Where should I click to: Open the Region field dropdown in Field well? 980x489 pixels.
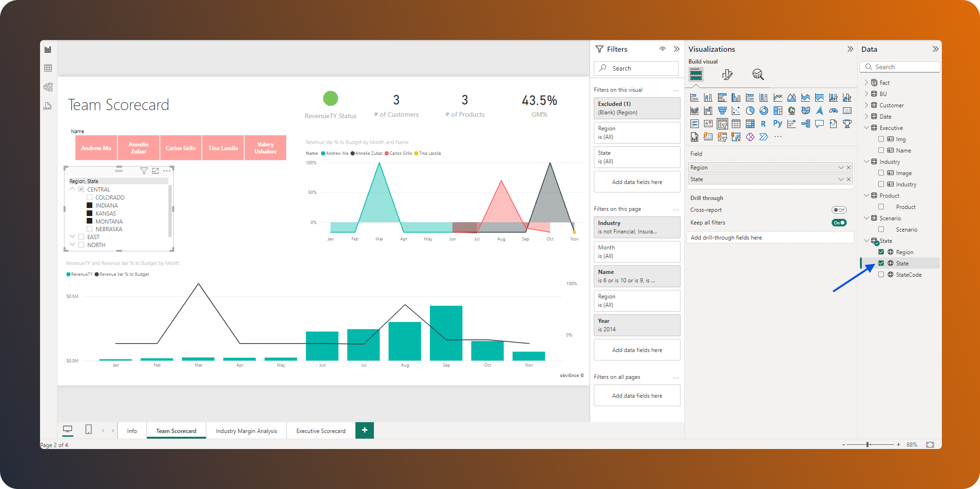(841, 167)
